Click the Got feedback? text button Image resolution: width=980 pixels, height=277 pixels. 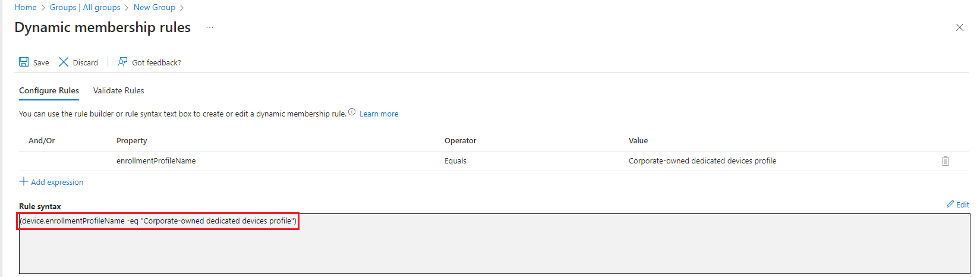[156, 62]
